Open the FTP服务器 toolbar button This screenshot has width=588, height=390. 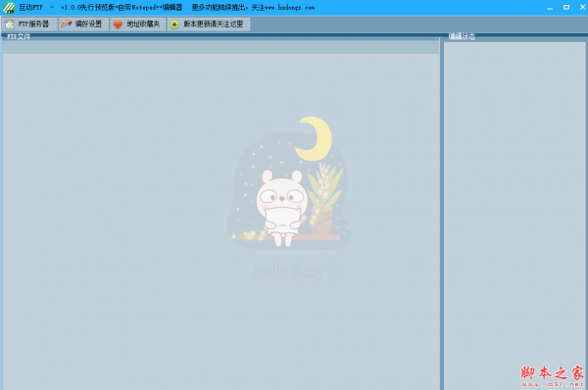click(29, 24)
